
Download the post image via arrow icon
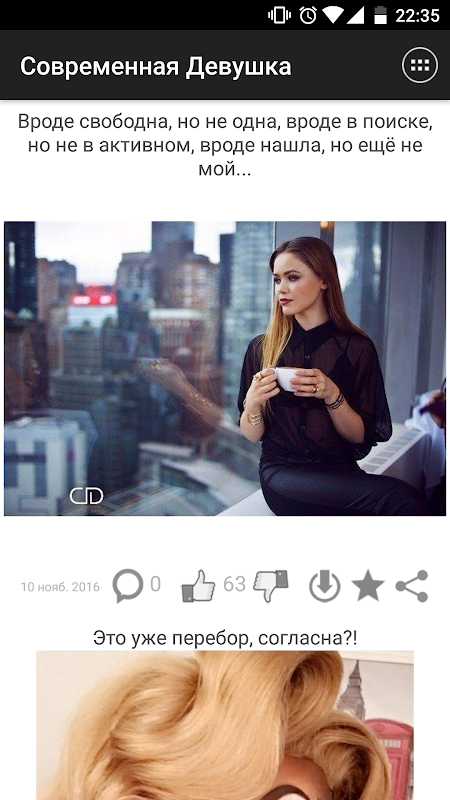(325, 586)
